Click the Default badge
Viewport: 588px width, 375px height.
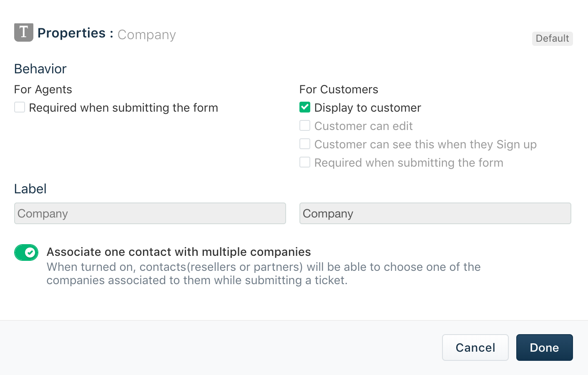[552, 38]
